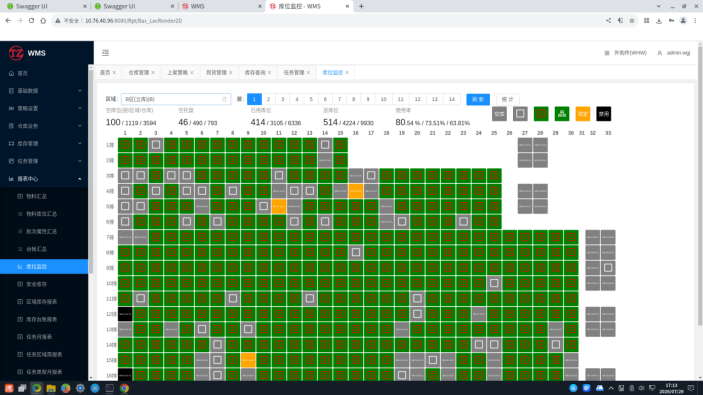Click the green stacked-boxes legend icon
The image size is (703, 395).
tap(562, 114)
